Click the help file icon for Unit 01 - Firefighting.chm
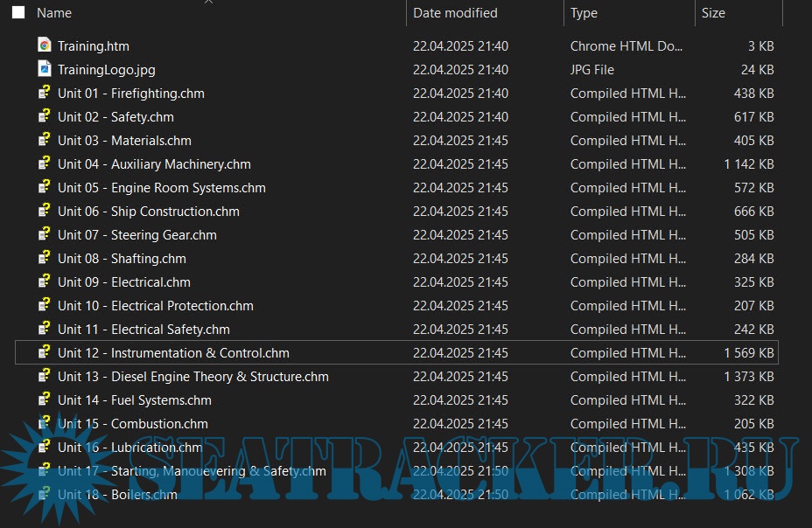812x528 pixels. 45,93
